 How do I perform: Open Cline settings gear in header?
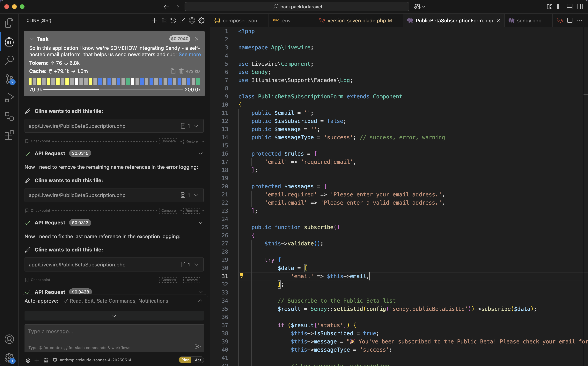point(201,21)
